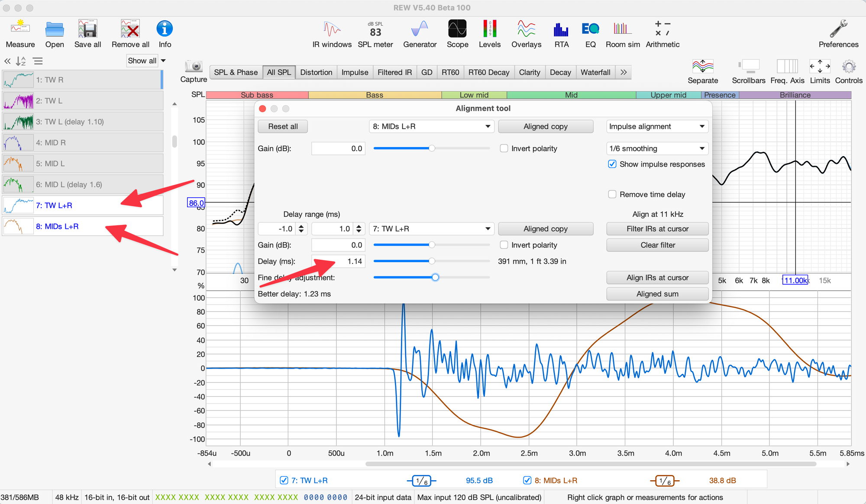The height and width of the screenshot is (504, 866).
Task: Click the Capture camera icon
Action: coord(194,66)
